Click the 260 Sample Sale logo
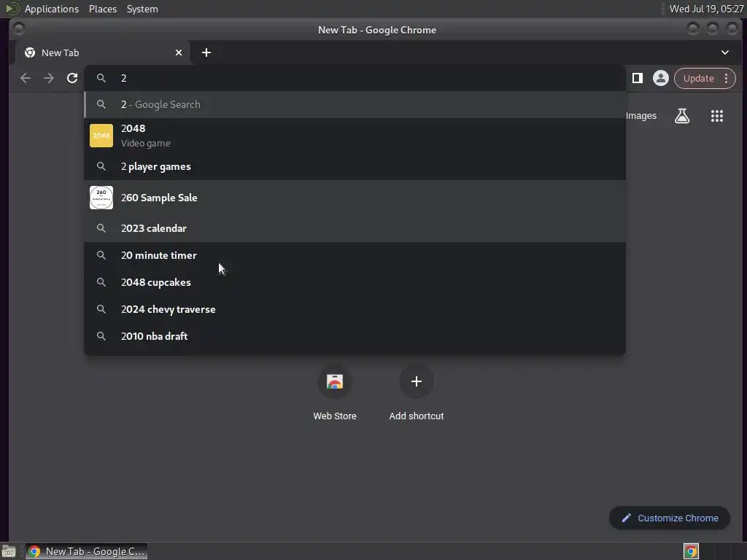747x560 pixels. pyautogui.click(x=101, y=198)
